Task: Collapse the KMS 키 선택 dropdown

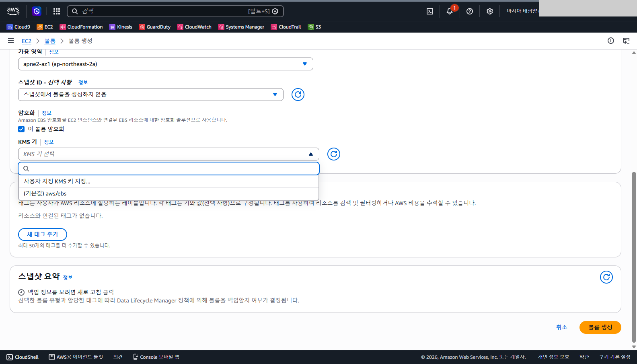Action: click(168, 154)
